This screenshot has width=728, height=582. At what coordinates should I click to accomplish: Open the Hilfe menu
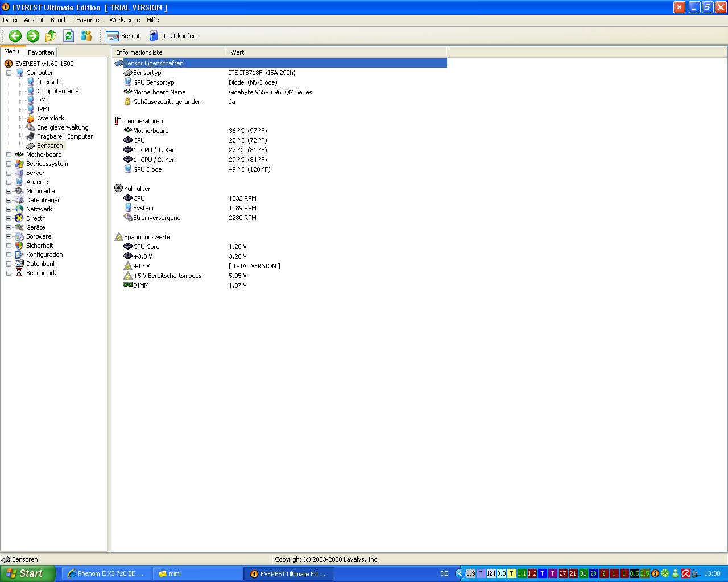pyautogui.click(x=153, y=20)
